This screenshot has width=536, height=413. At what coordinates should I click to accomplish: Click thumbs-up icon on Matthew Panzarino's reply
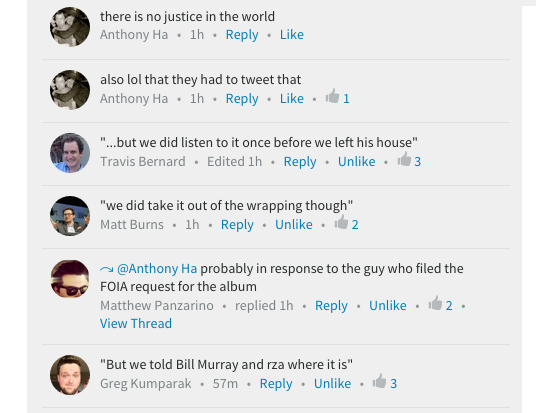click(x=436, y=303)
